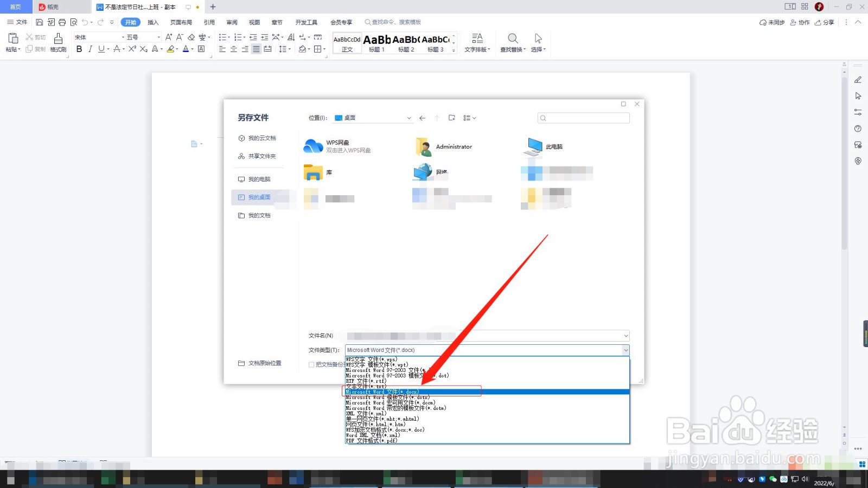Open 我的电脑 in dialog sidebar
This screenshot has width=868, height=488.
254,179
